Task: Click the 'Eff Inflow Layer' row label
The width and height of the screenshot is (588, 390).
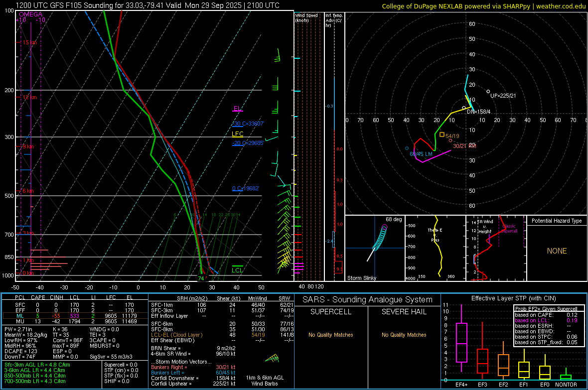Action: pyautogui.click(x=169, y=316)
